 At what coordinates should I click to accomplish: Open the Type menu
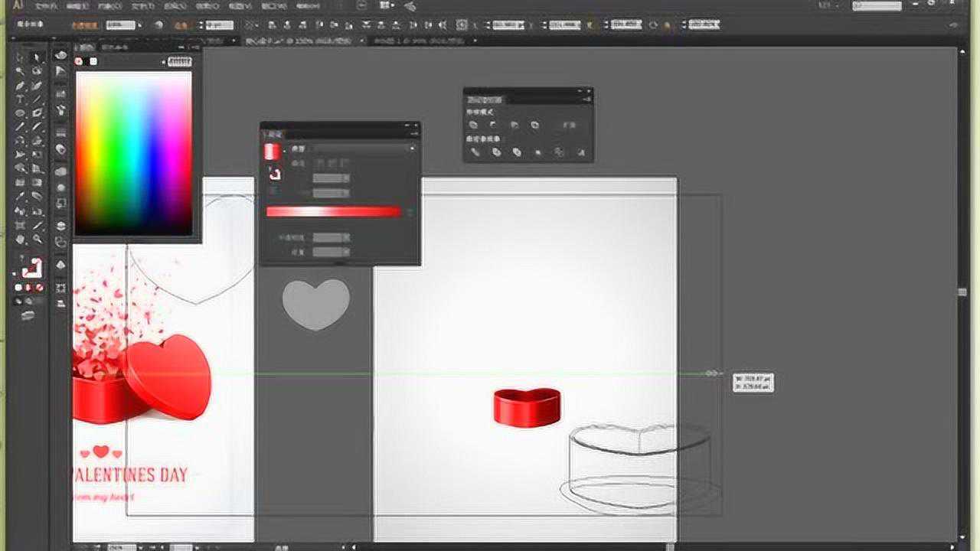click(142, 5)
